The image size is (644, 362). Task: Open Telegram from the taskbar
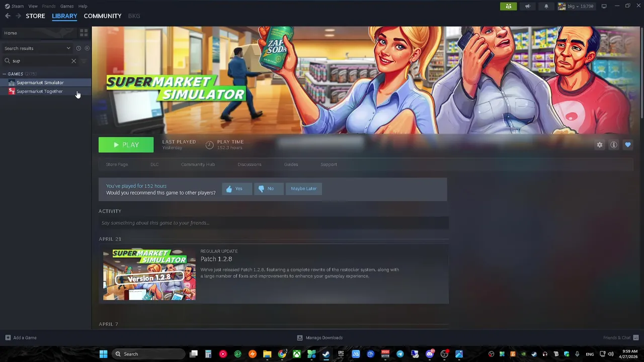tap(400, 354)
